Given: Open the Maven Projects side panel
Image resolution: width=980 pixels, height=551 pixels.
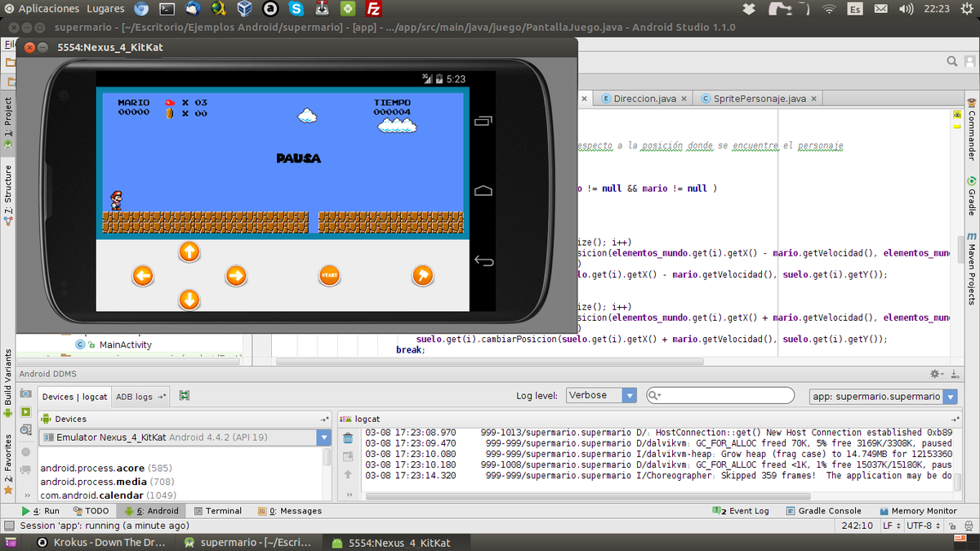Looking at the screenshot, I should tap(972, 269).
